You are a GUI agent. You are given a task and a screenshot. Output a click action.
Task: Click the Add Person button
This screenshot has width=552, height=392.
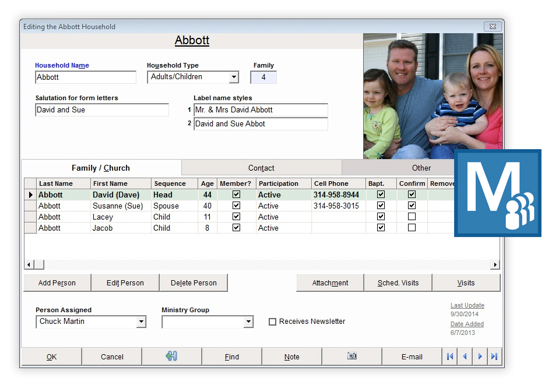tap(57, 282)
